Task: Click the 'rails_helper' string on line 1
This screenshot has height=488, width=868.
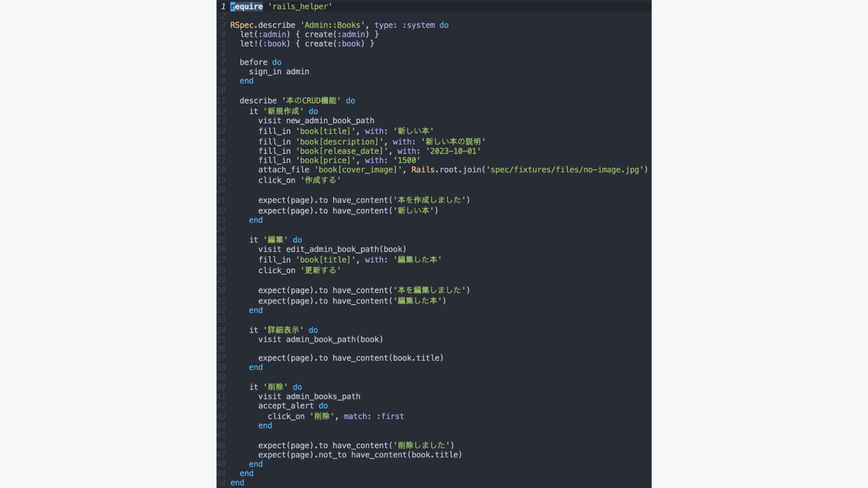Action: (300, 6)
